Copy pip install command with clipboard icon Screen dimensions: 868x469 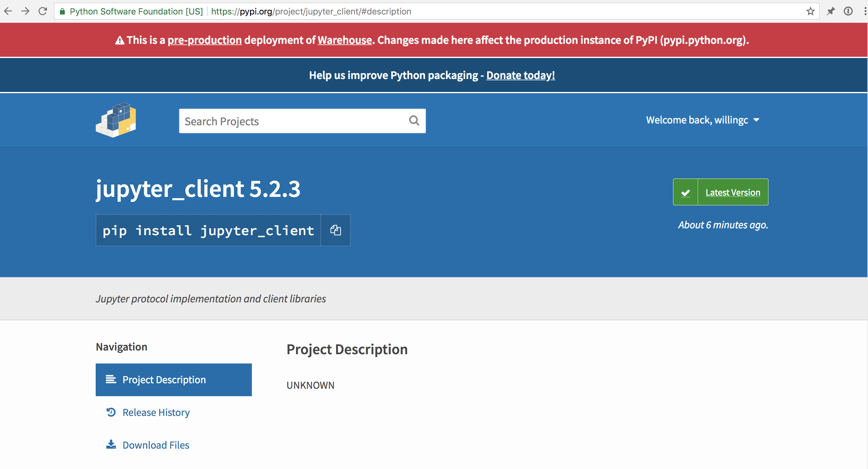coord(335,230)
